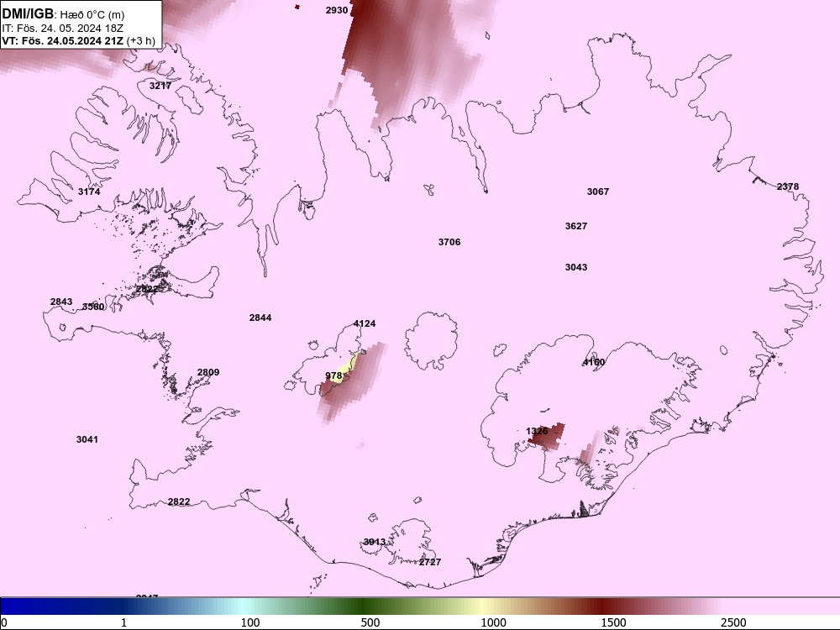Click the value 4124 near the glacier
This screenshot has height=630, width=840.
point(365,323)
